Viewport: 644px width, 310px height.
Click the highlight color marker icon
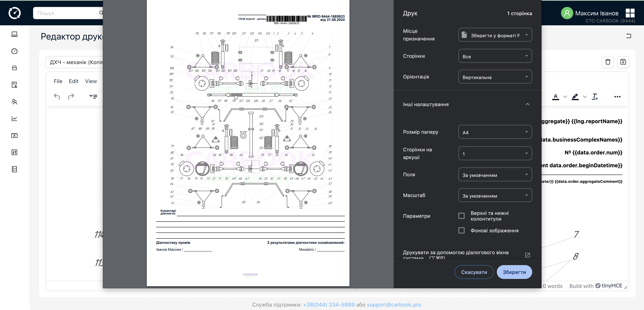(575, 97)
